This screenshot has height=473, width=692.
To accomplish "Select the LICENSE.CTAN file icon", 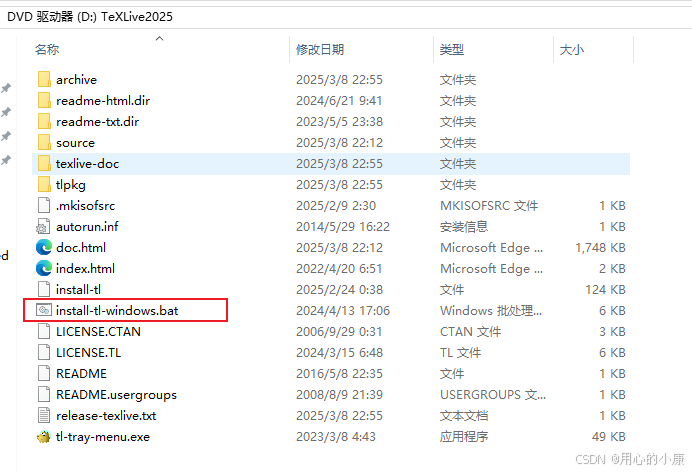I will [44, 331].
